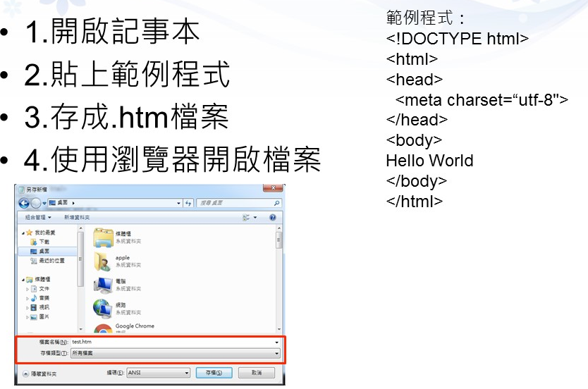Viewport: 588px width, 389px height.
Task: Select 我的最愛 star in the sidebar
Action: click(x=29, y=233)
